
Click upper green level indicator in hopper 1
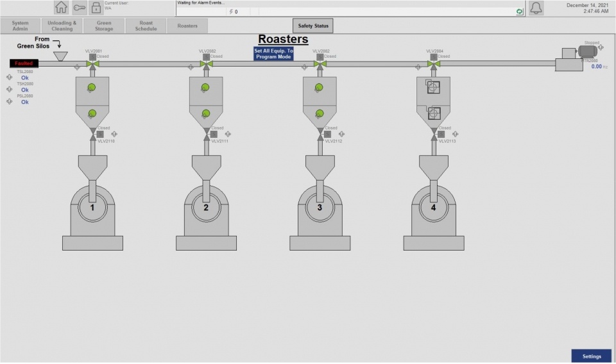coord(92,87)
